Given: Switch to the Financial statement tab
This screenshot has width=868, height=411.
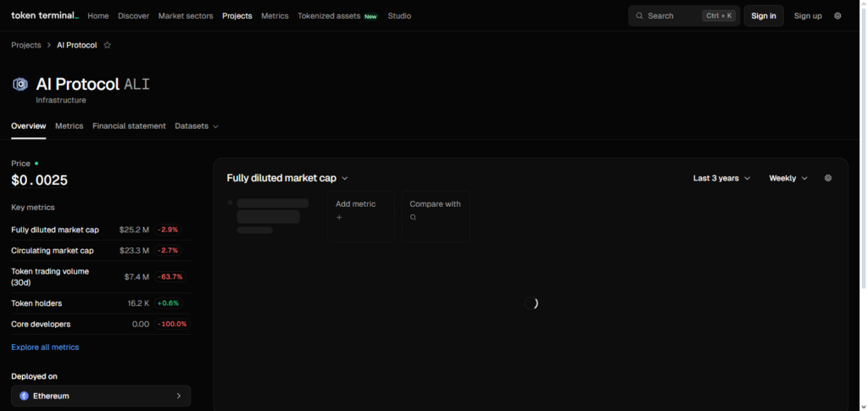Looking at the screenshot, I should (129, 126).
